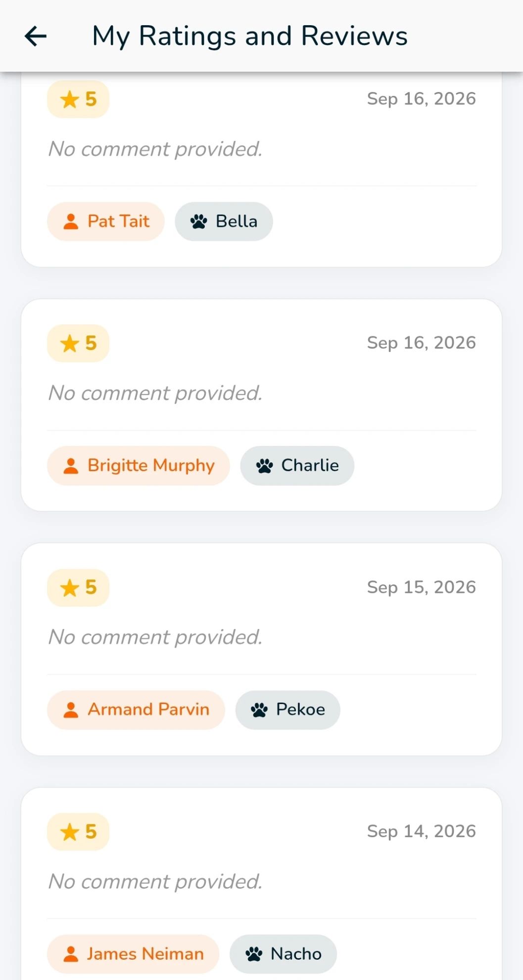Select the Armand Parvin chip
Screen dimensions: 523x980
point(136,710)
